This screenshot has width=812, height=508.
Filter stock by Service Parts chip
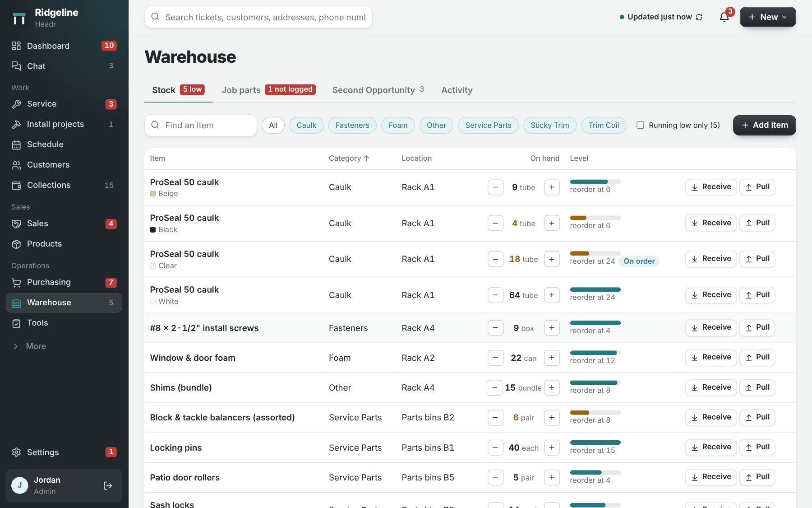pyautogui.click(x=488, y=125)
